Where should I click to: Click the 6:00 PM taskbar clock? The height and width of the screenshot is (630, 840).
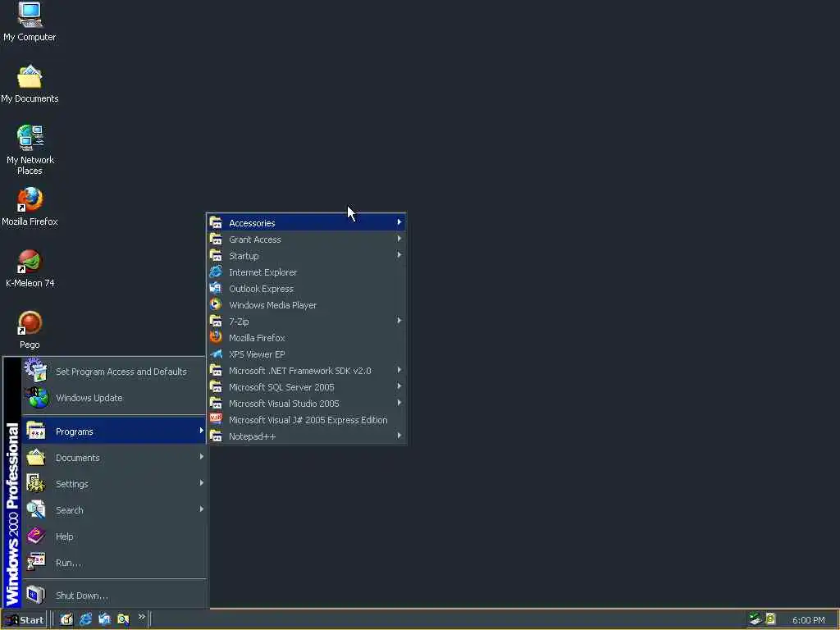coord(808,620)
